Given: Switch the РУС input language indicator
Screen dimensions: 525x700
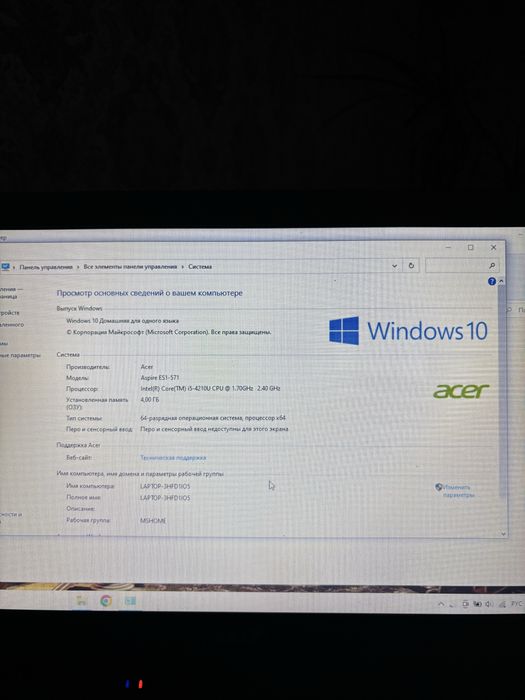Looking at the screenshot, I should pos(516,604).
